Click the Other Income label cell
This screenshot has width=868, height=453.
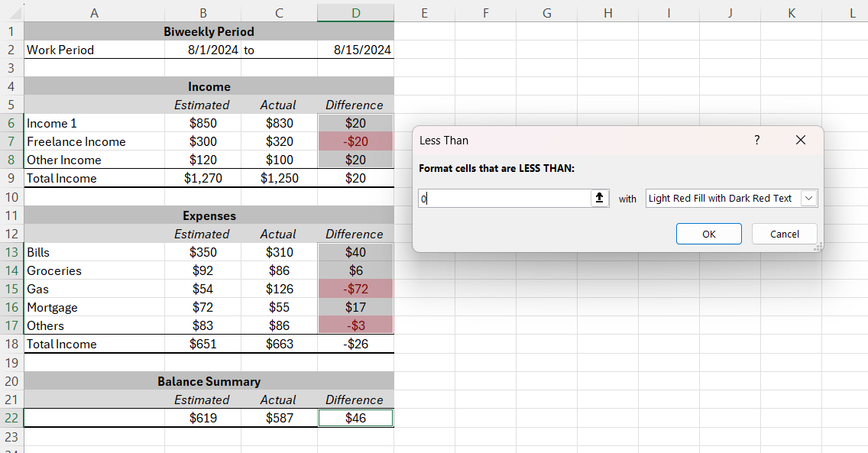(x=94, y=160)
